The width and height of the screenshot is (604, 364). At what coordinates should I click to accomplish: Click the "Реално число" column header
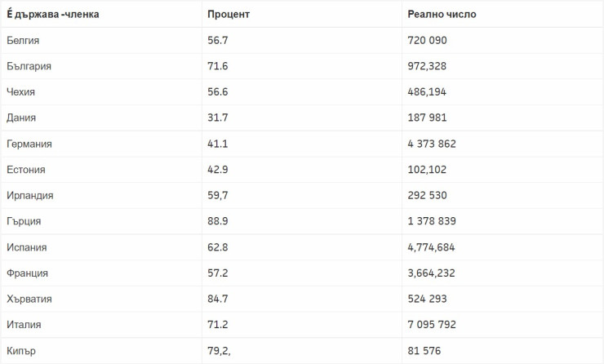[442, 15]
